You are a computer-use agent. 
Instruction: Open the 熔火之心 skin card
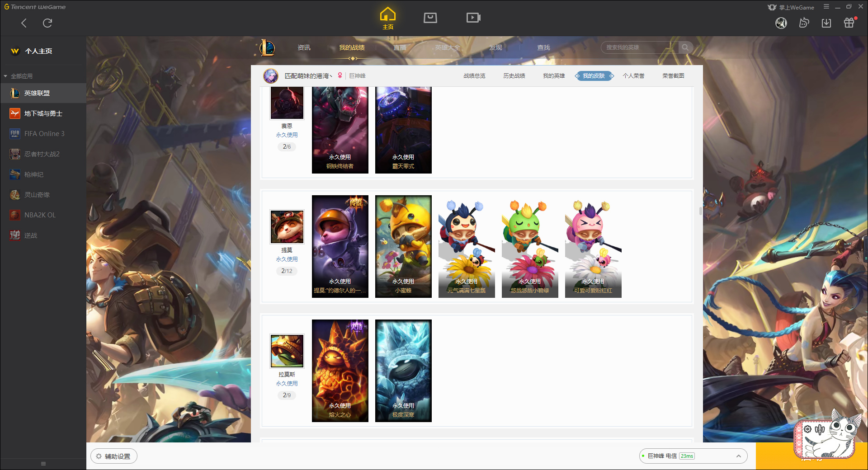tap(340, 371)
